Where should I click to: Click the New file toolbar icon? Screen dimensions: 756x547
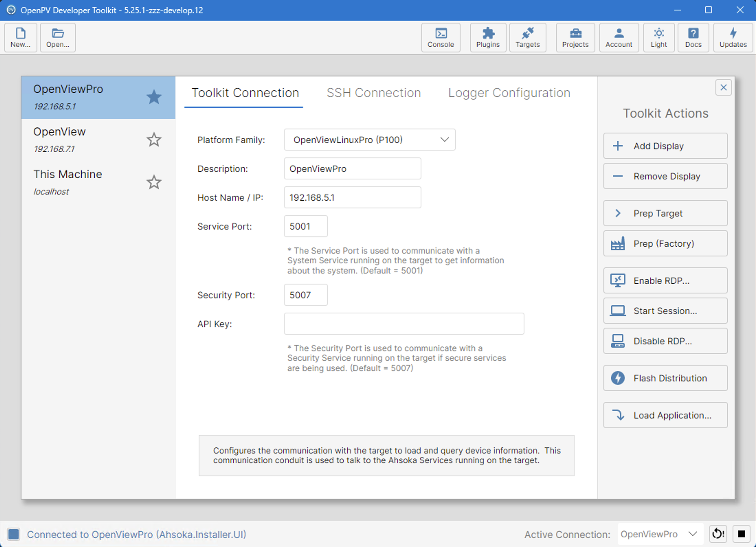point(21,37)
